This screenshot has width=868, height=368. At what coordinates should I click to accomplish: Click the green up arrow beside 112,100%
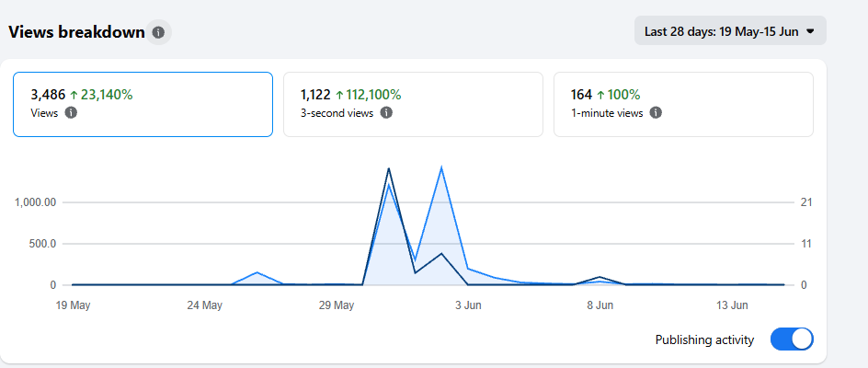pos(339,96)
